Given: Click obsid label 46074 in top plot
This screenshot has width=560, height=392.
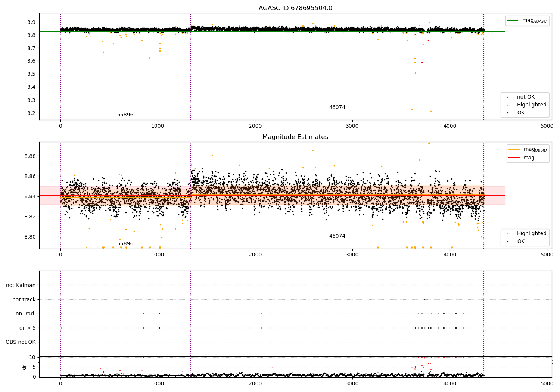Looking at the screenshot, I should [x=337, y=108].
